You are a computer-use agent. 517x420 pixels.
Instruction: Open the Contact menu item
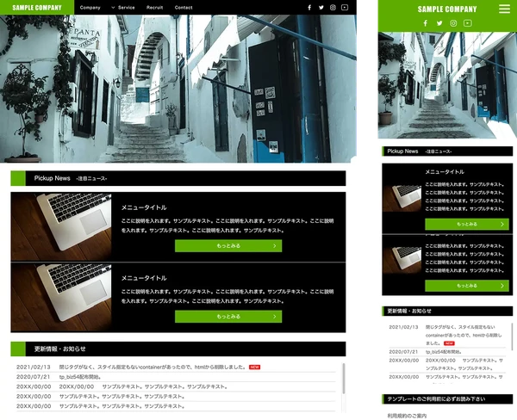(x=184, y=8)
